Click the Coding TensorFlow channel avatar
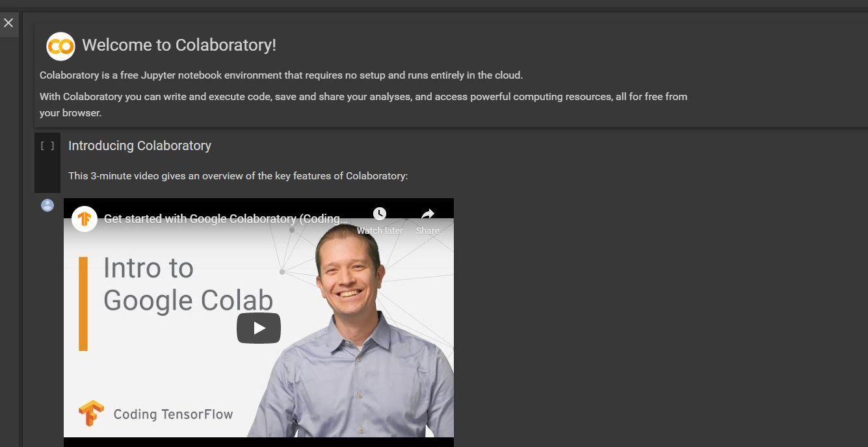This screenshot has width=868, height=447. pyautogui.click(x=84, y=219)
